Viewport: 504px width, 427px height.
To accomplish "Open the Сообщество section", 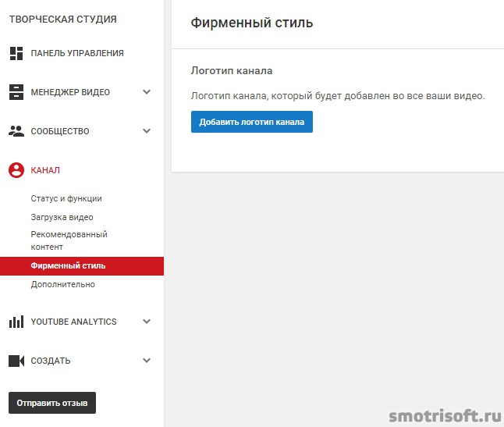I will tap(60, 131).
